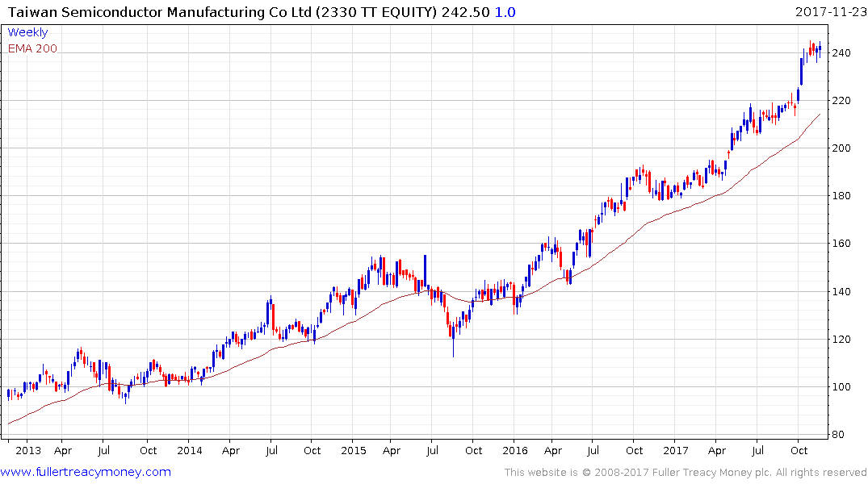Click the 2013 year axis label
This screenshot has width=868, height=484.
point(28,450)
